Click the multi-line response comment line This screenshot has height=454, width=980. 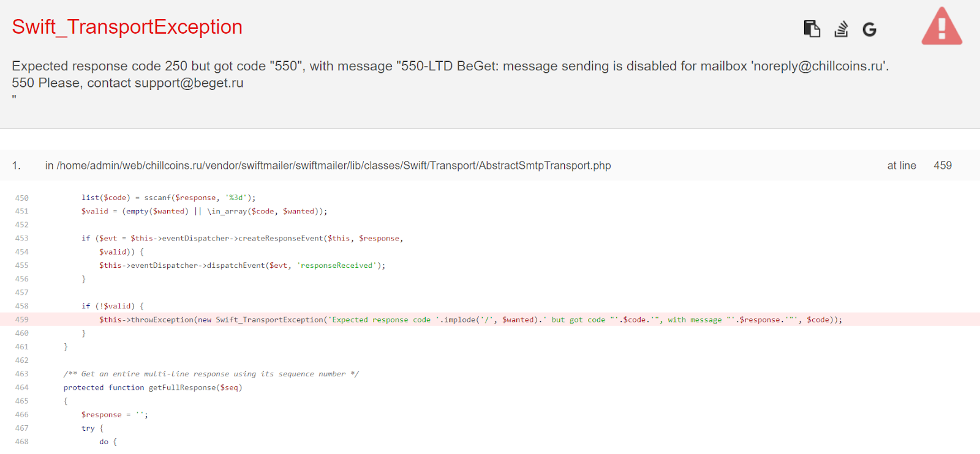211,374
